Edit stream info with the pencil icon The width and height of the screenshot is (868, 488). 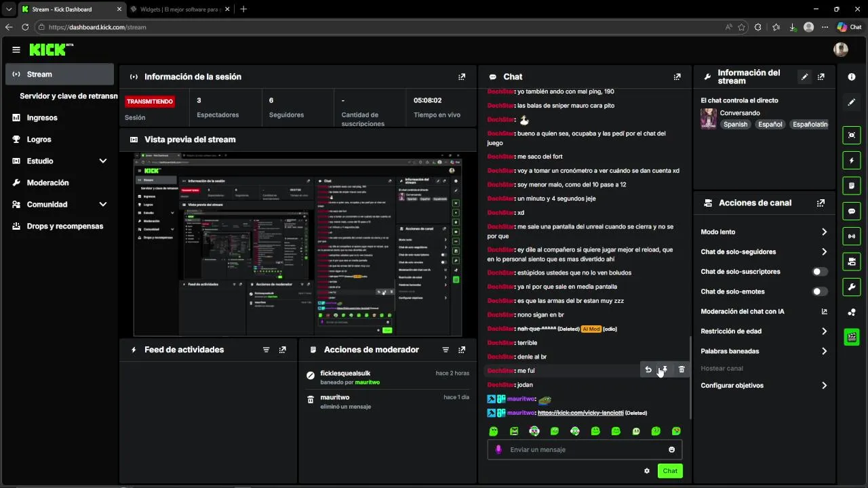point(804,77)
